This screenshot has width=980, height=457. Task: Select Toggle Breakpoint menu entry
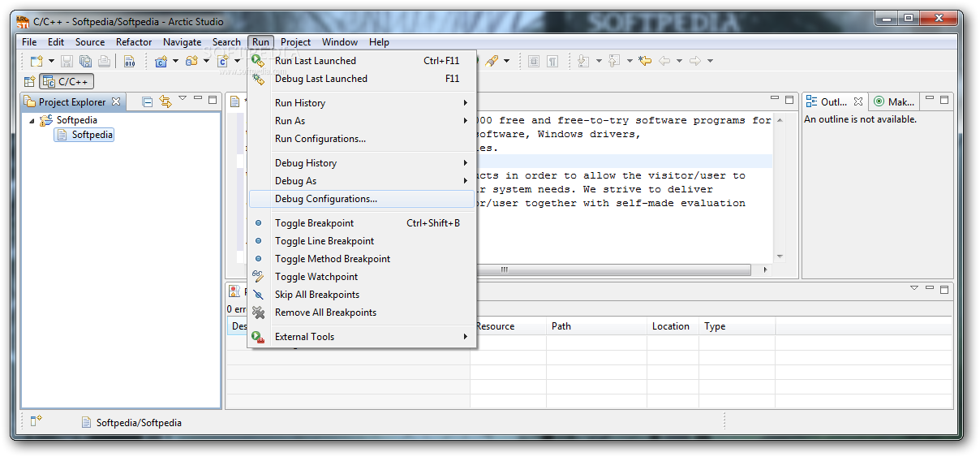(x=361, y=223)
